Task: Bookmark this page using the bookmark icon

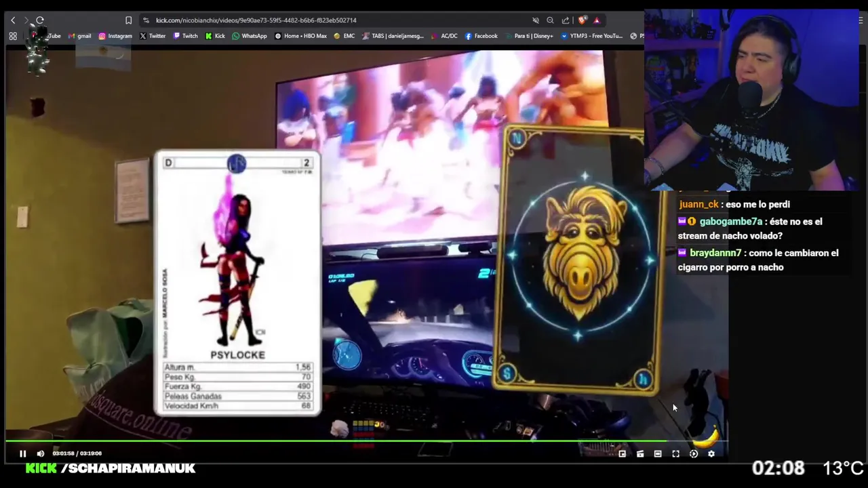Action: (x=128, y=20)
